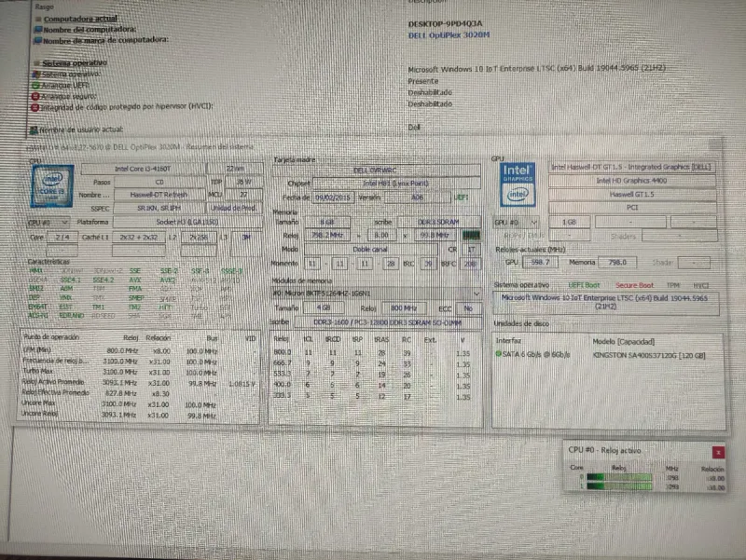Click the Intel Core i3 processor logo

pos(52,185)
